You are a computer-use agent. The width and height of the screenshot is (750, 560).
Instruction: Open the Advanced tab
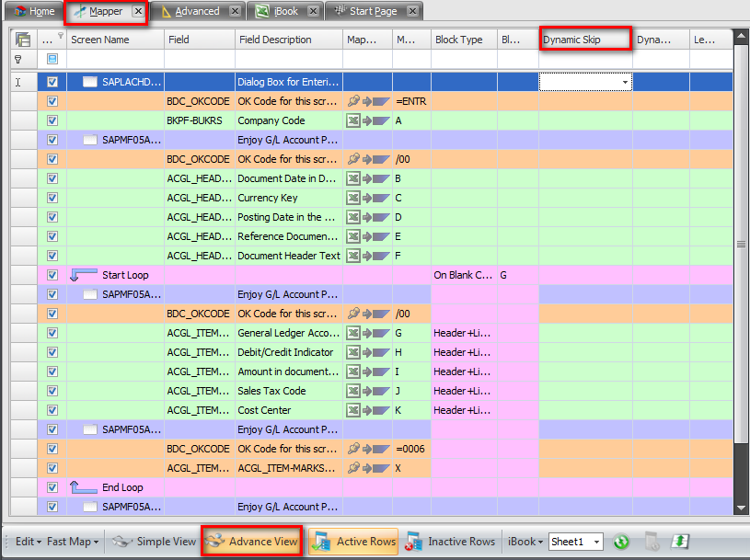tap(197, 11)
